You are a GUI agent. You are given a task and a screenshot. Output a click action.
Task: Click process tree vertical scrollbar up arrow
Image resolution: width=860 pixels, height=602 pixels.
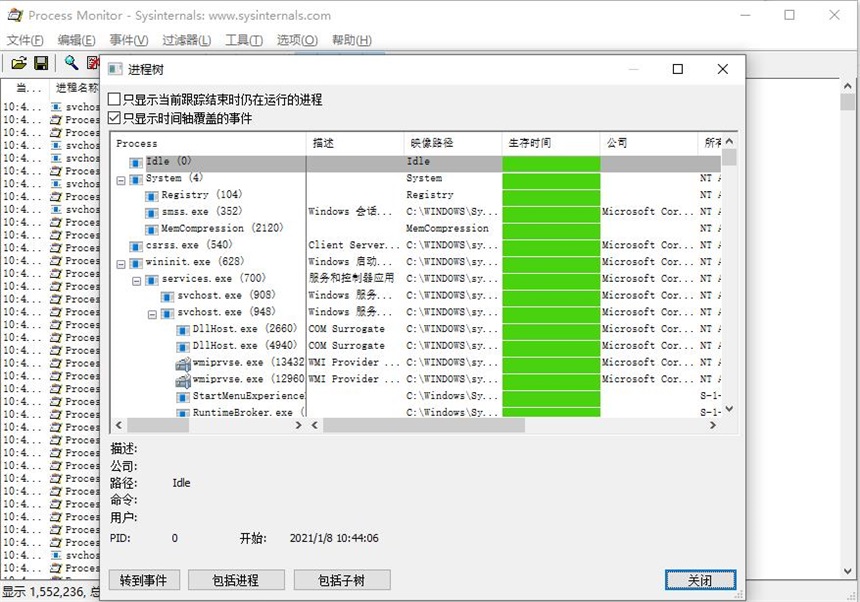(x=729, y=141)
